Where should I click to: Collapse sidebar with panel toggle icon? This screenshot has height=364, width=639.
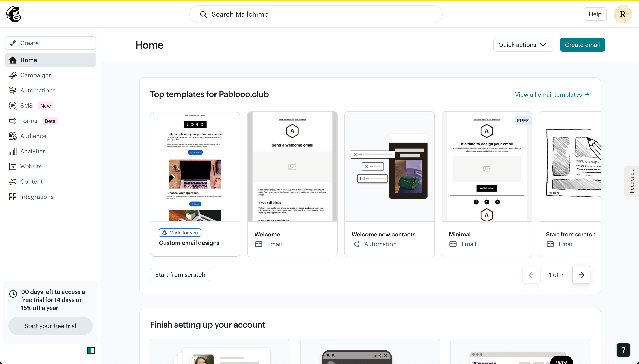pos(91,350)
